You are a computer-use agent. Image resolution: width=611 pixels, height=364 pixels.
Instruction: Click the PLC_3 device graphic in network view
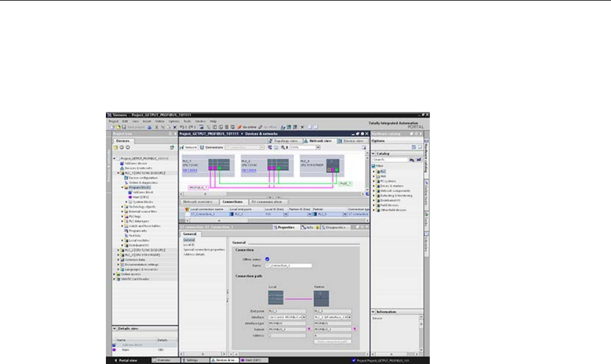tap(333, 165)
